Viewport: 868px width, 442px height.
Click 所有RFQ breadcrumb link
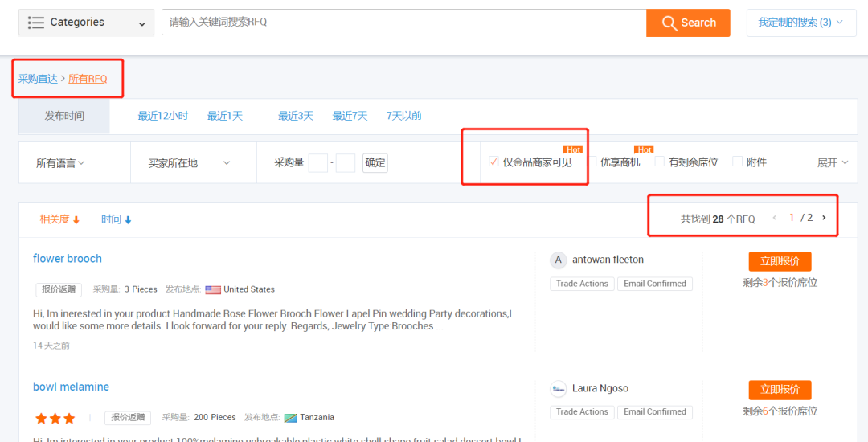pyautogui.click(x=88, y=79)
